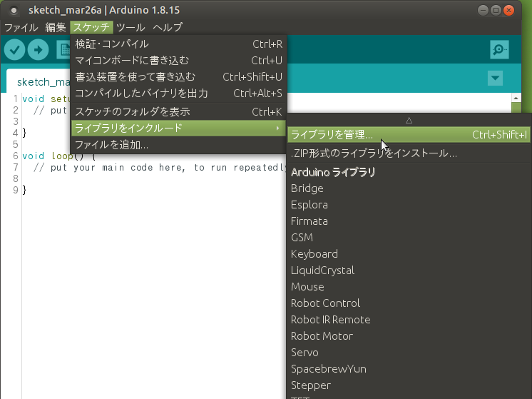Include the Firmata library
The width and height of the screenshot is (532, 399).
click(409, 221)
